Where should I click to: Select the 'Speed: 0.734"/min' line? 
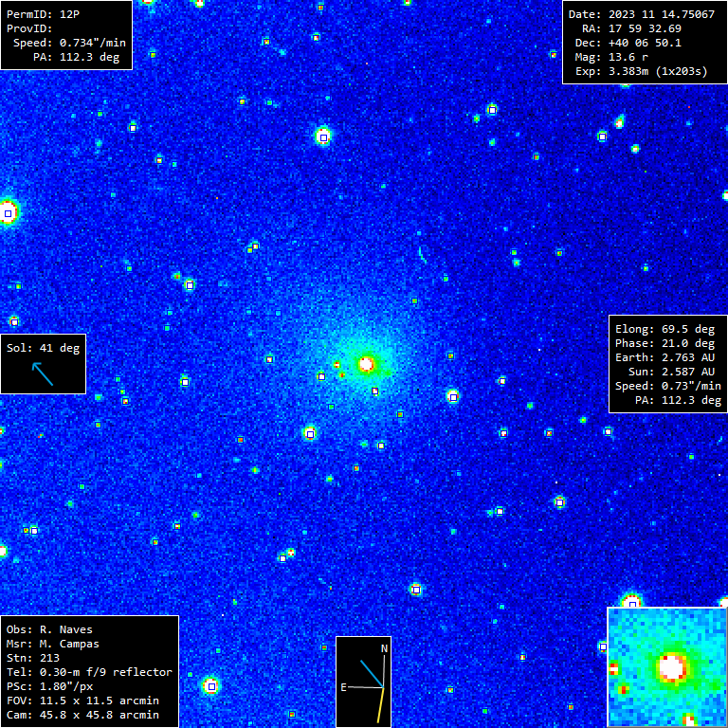click(x=69, y=43)
